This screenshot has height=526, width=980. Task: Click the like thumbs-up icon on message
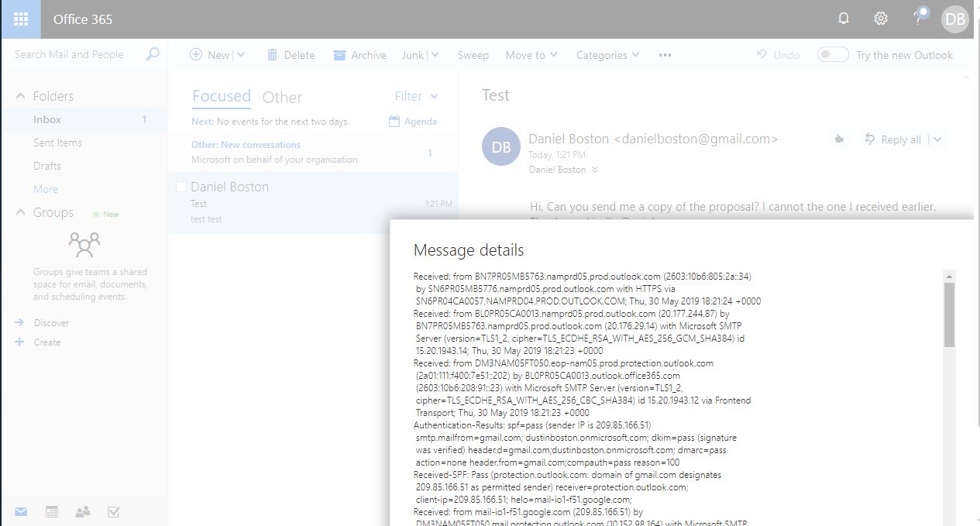pyautogui.click(x=839, y=139)
